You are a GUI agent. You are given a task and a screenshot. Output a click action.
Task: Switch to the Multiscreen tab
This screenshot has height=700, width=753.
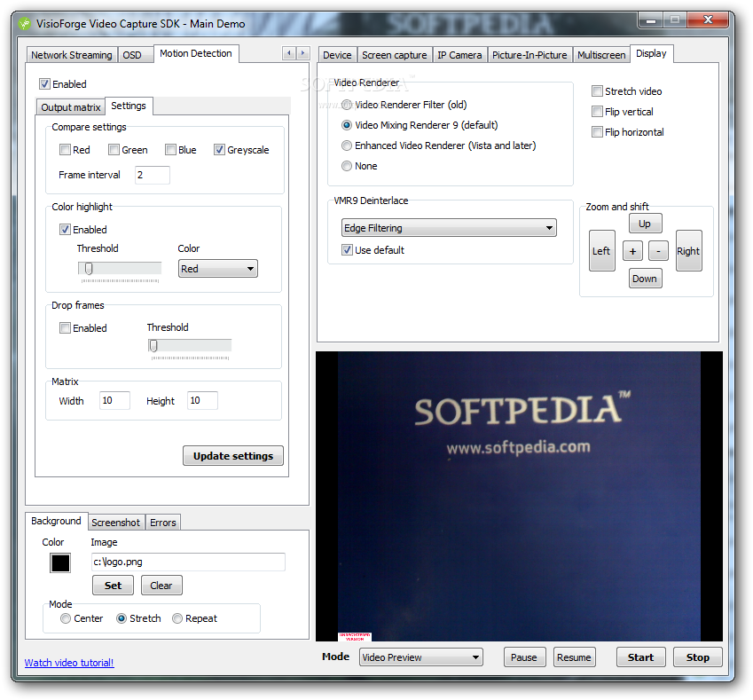601,55
